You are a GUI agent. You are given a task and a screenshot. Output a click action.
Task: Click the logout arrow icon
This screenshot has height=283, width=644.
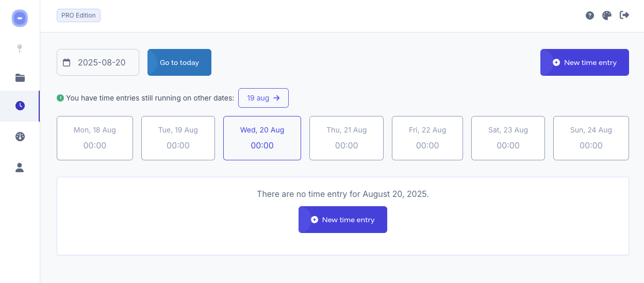(624, 15)
